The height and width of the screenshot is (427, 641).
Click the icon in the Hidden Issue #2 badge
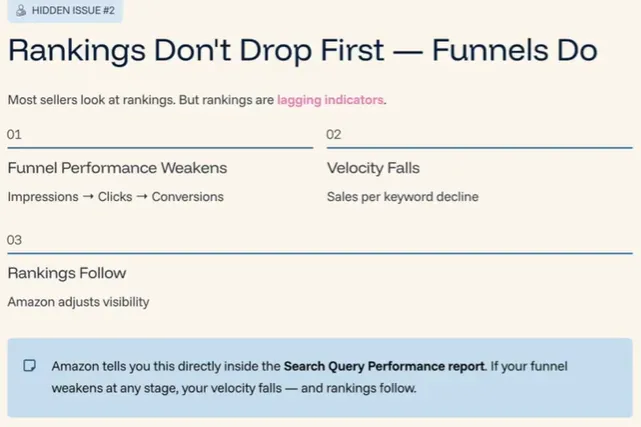[22, 11]
